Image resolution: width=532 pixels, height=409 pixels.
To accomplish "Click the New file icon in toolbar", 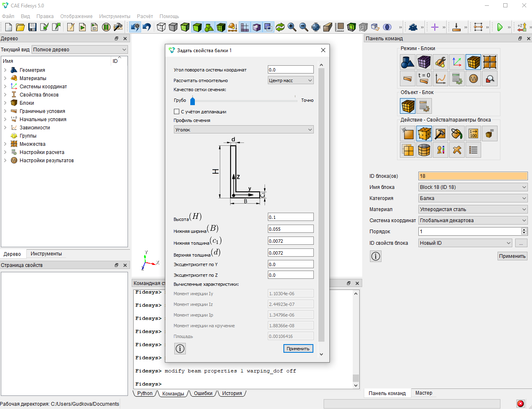I will (8, 27).
